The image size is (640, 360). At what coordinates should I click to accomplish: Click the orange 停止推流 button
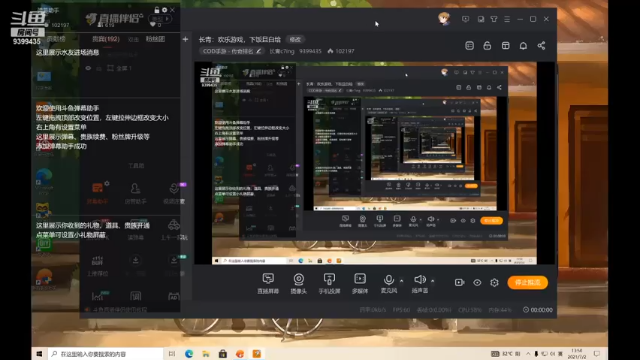tap(527, 282)
